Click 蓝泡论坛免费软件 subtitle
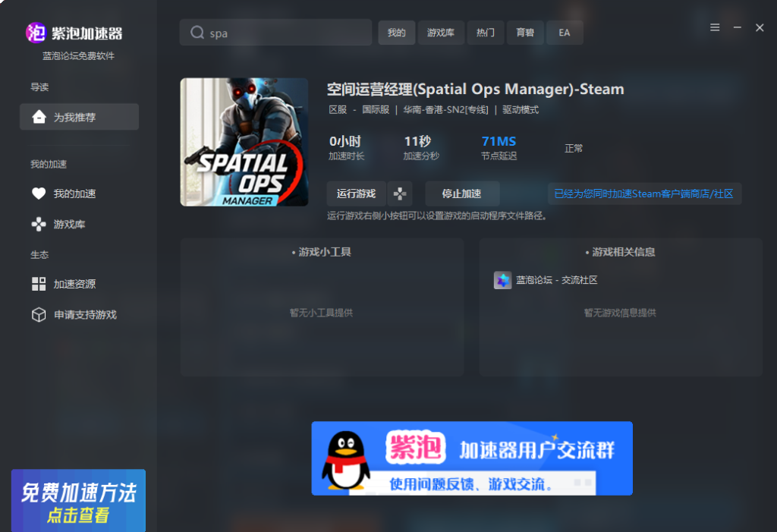 tap(78, 56)
